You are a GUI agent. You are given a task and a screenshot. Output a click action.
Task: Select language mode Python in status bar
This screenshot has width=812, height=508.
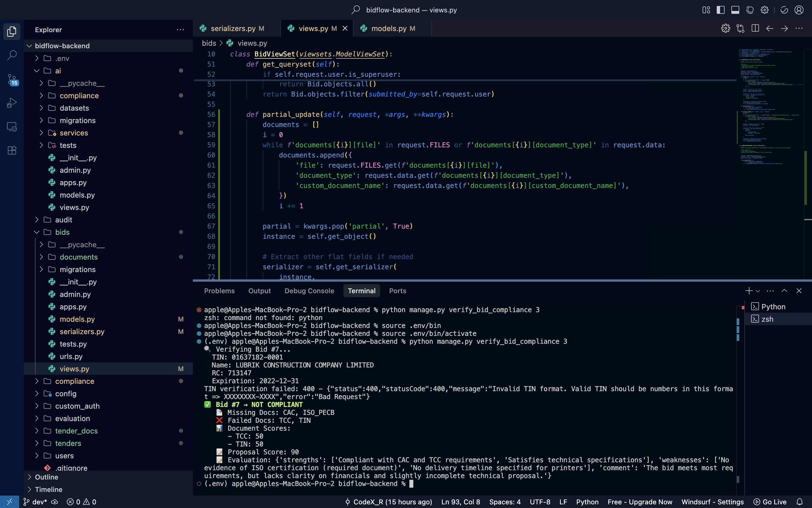tap(587, 502)
